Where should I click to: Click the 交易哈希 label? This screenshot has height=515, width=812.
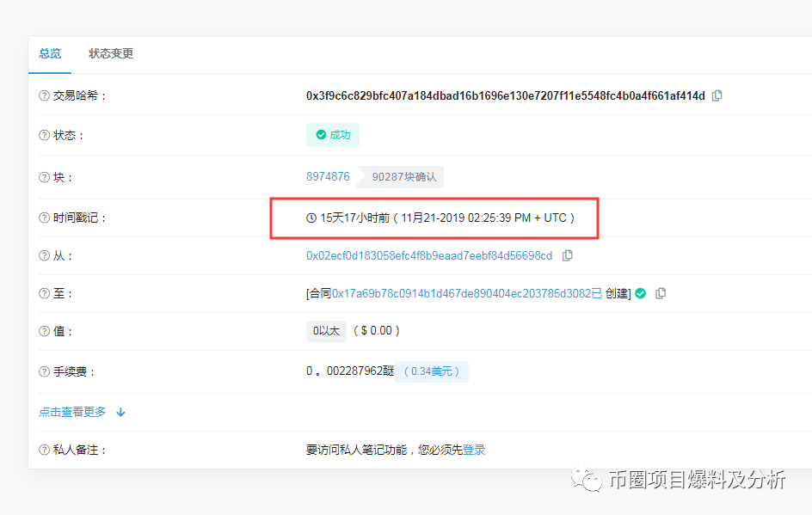80,95
